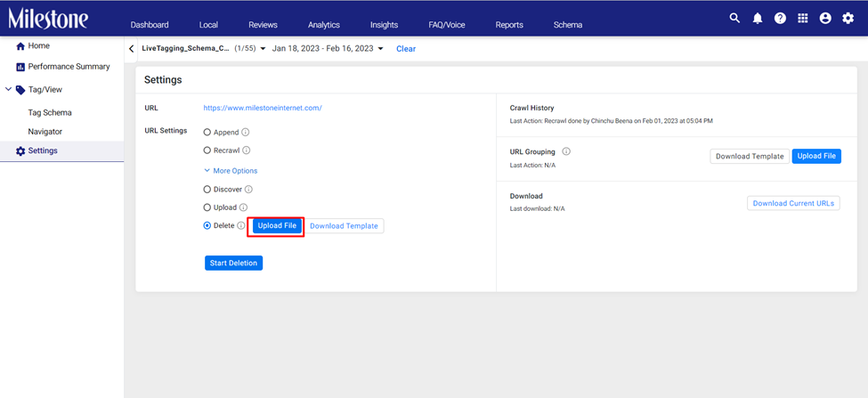Open the FAQ/Voice menu

pos(447,25)
